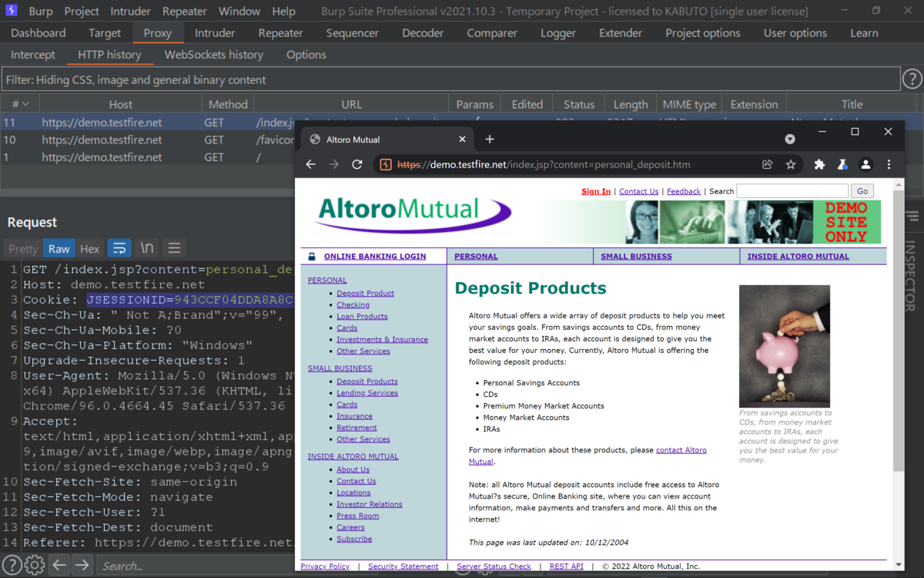This screenshot has width=924, height=578.
Task: Click the site security icon in Chrome's address bar
Action: (387, 164)
